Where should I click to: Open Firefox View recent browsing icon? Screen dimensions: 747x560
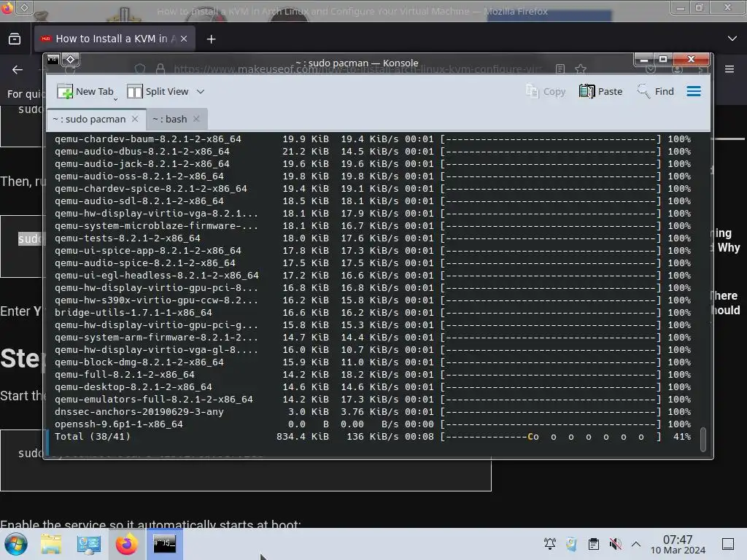pyautogui.click(x=15, y=39)
